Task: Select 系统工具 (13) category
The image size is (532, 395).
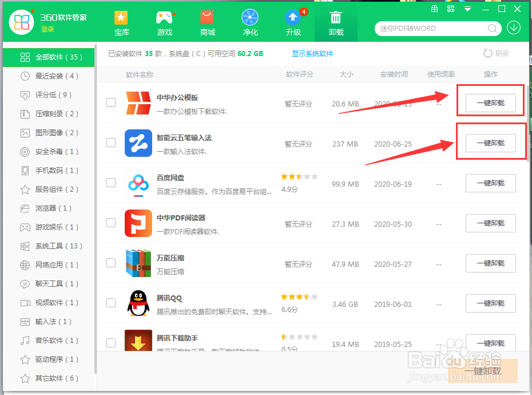Action: tap(49, 246)
